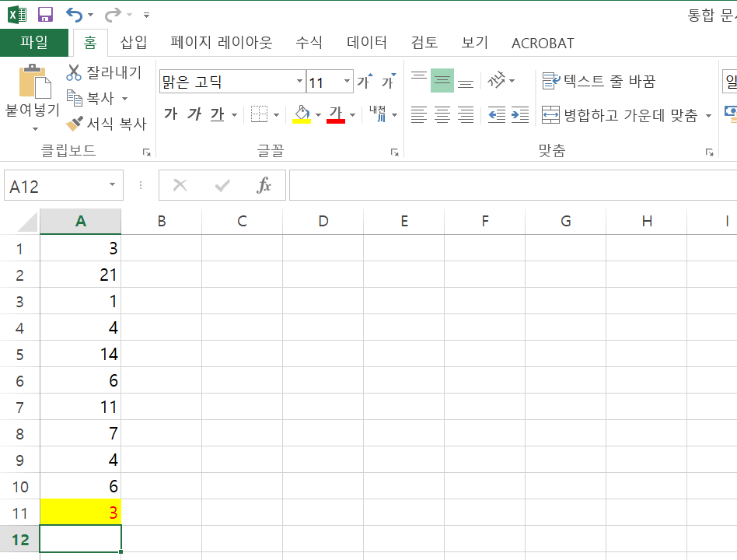Click the Name Box showing A12

57,186
